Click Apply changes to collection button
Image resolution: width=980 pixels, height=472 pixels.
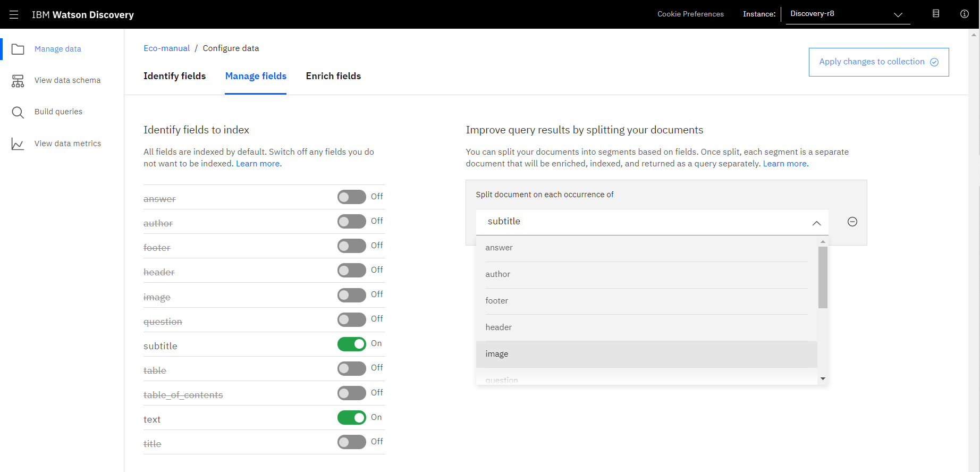pyautogui.click(x=878, y=62)
